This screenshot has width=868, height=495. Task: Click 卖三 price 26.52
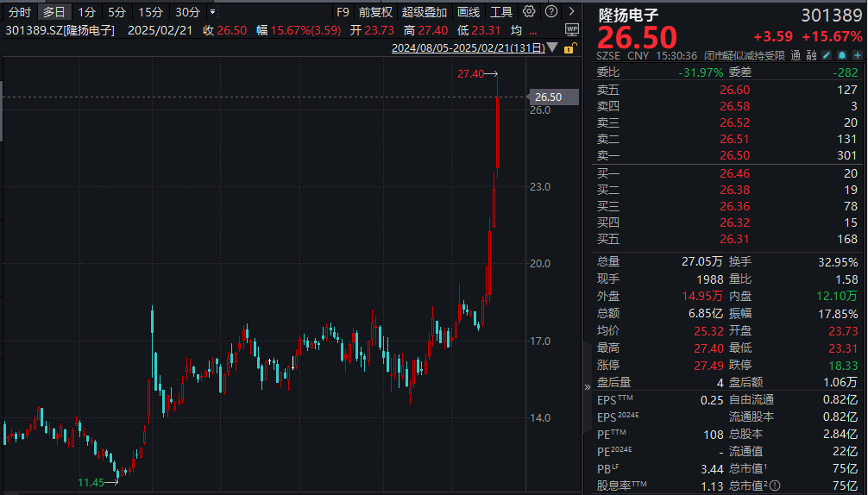point(734,122)
